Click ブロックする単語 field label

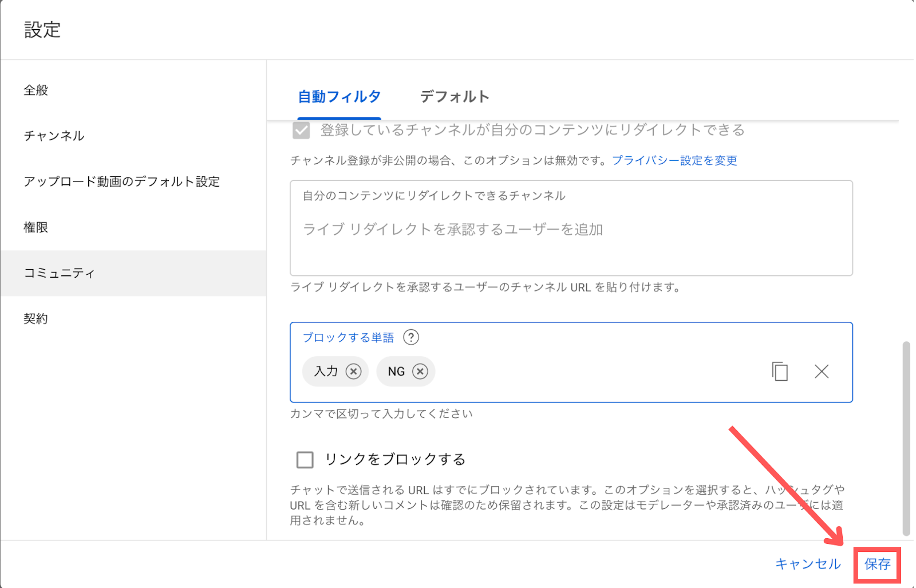pos(348,337)
